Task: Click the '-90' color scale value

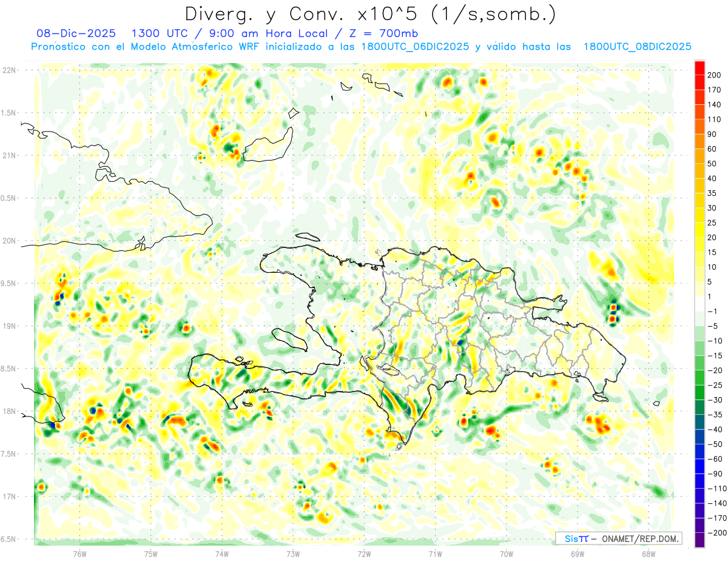Action: 715,473
